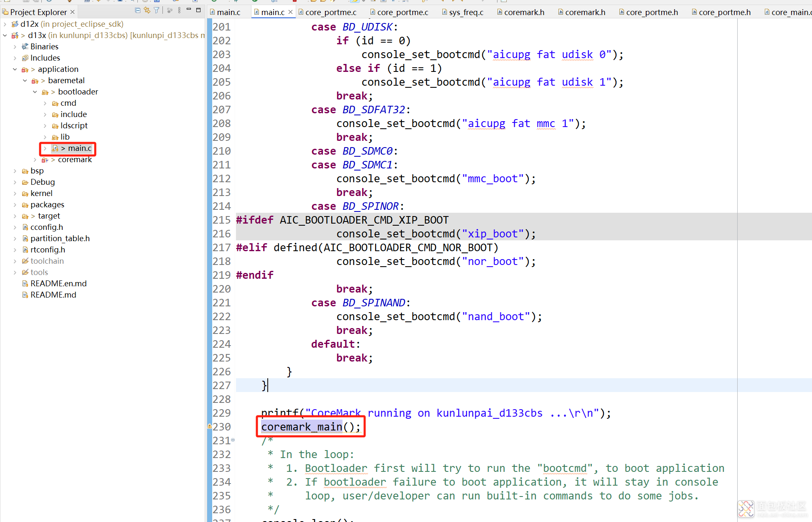Select the target folder in tree

tap(49, 216)
